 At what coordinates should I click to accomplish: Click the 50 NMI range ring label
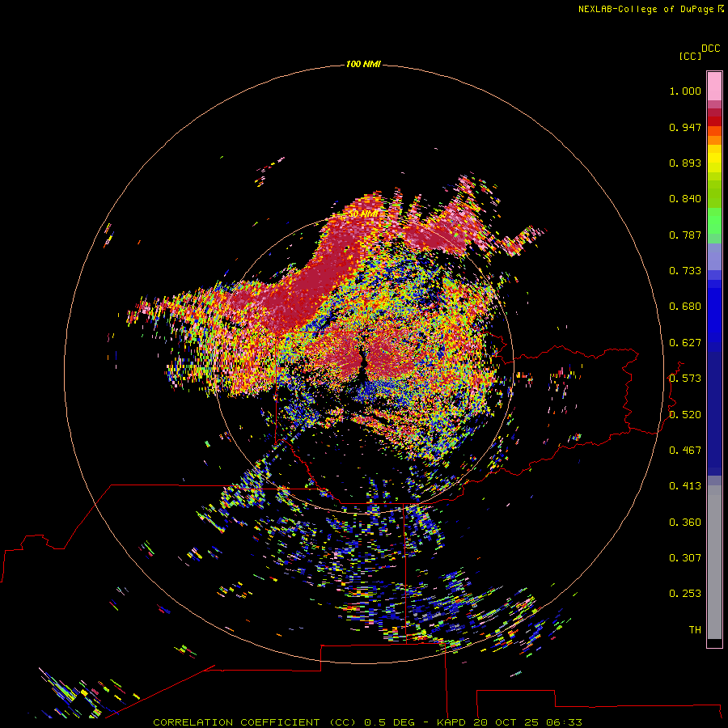pyautogui.click(x=363, y=214)
